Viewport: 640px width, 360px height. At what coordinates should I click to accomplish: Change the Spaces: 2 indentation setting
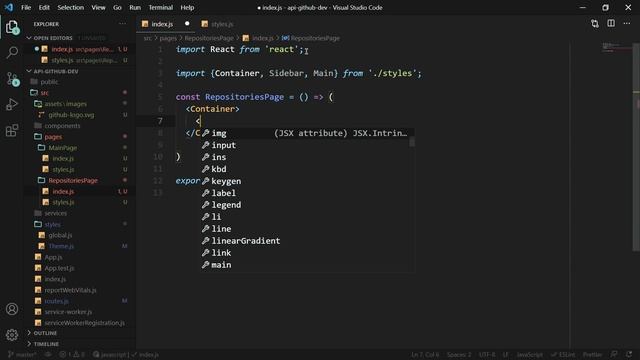click(x=459, y=355)
